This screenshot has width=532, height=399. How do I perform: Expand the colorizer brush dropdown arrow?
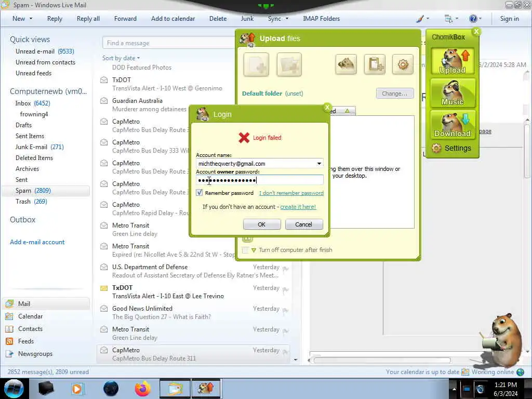click(x=428, y=19)
